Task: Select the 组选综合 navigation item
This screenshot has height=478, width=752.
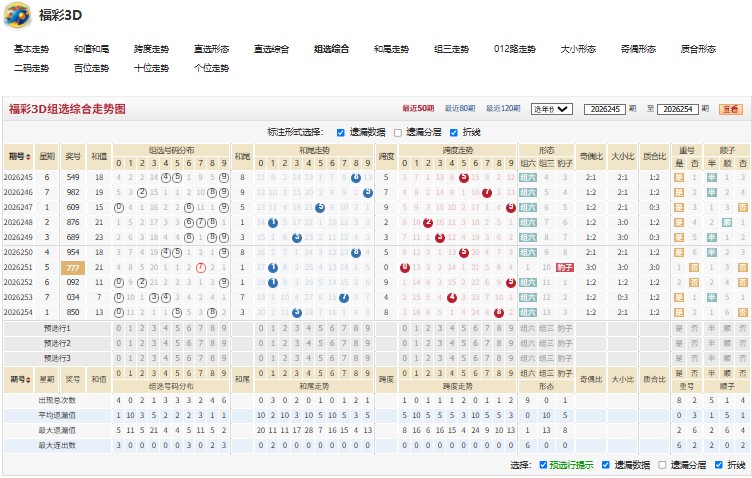Action: pos(331,49)
